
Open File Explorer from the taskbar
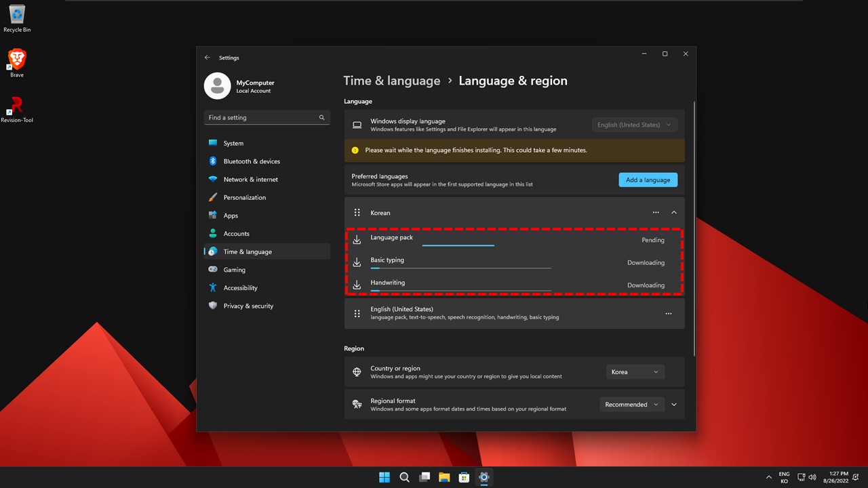(444, 477)
